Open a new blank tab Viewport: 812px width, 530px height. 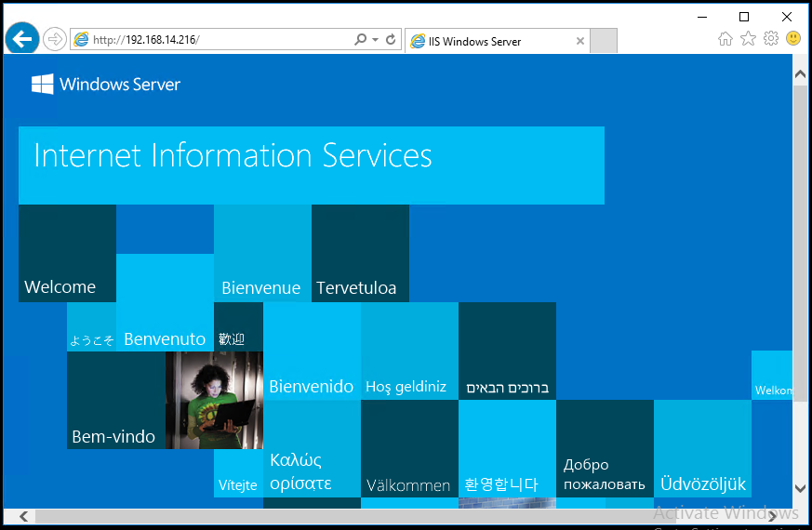pos(604,41)
